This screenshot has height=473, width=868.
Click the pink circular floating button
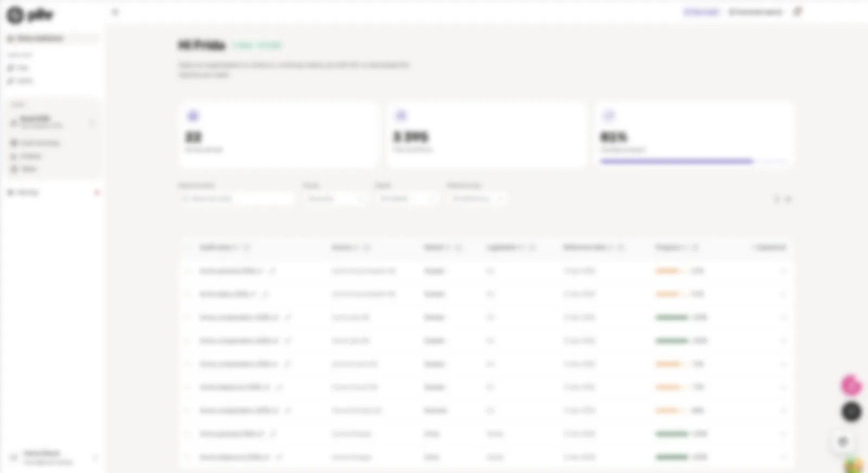point(851,386)
